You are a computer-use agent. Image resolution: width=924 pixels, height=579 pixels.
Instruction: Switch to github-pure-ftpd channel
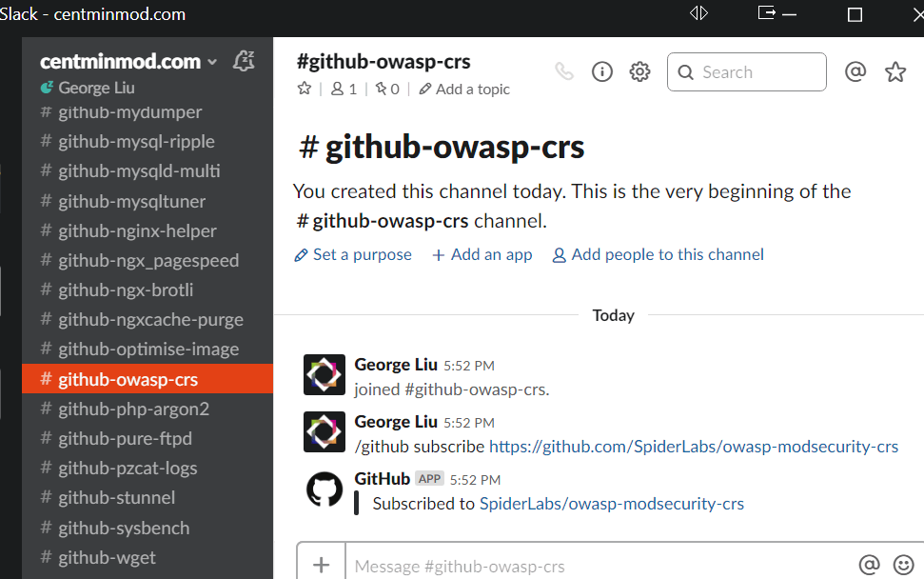[x=147, y=438]
